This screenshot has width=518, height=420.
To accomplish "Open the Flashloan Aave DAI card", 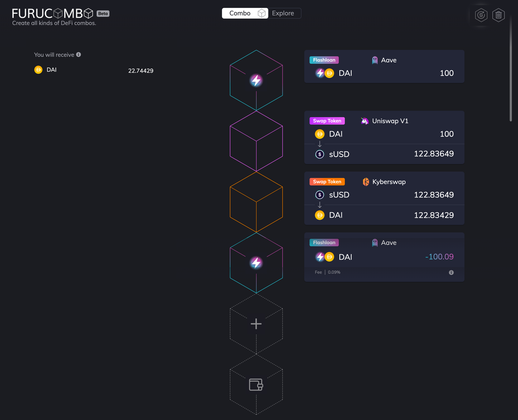I will 384,66.
